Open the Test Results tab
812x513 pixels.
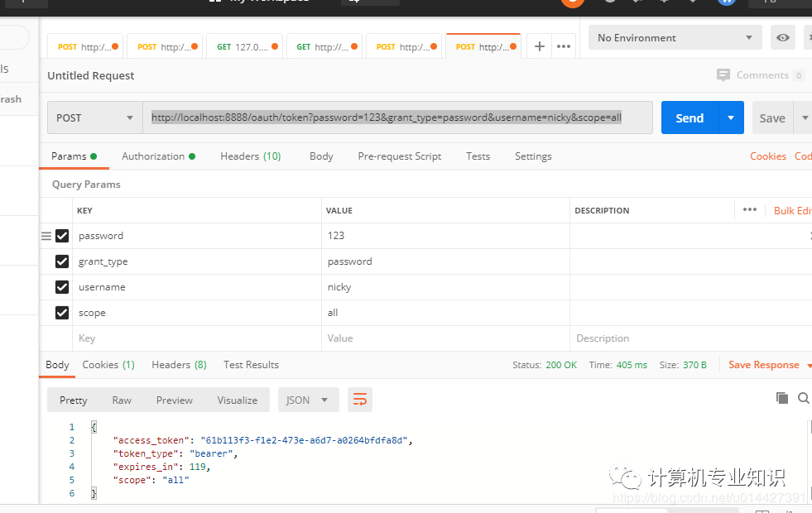(251, 365)
